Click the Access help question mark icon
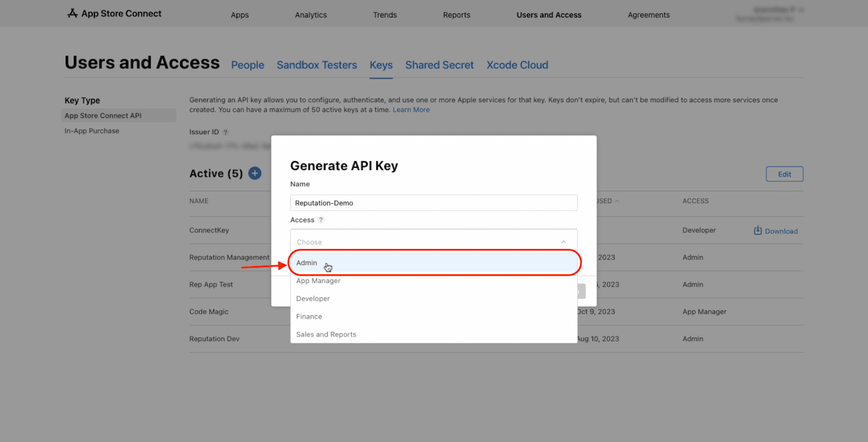This screenshot has width=868, height=442. pyautogui.click(x=321, y=220)
